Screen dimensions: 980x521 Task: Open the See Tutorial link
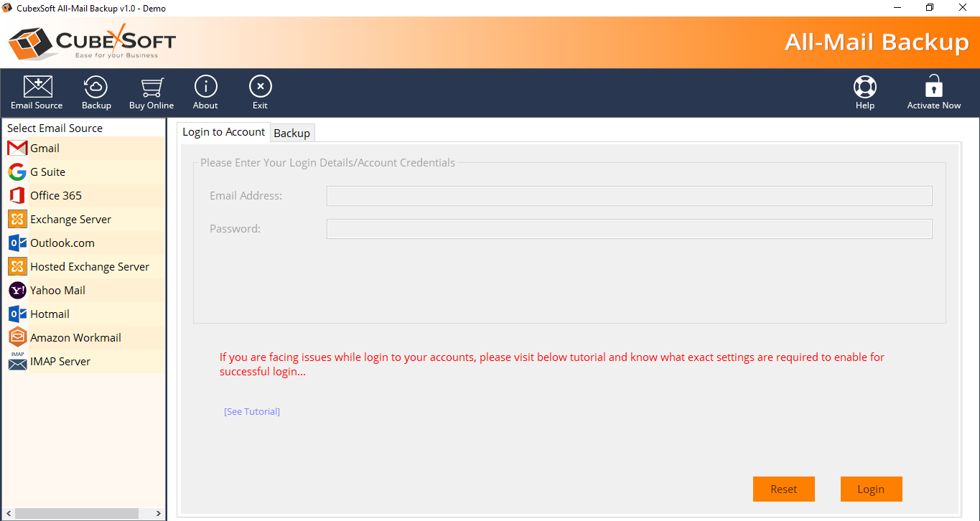pos(252,411)
